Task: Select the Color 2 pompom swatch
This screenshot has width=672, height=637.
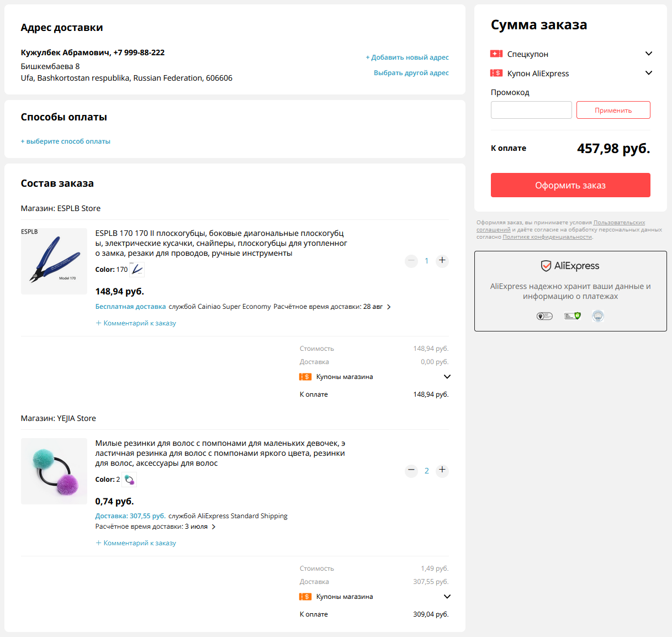Action: click(x=129, y=480)
